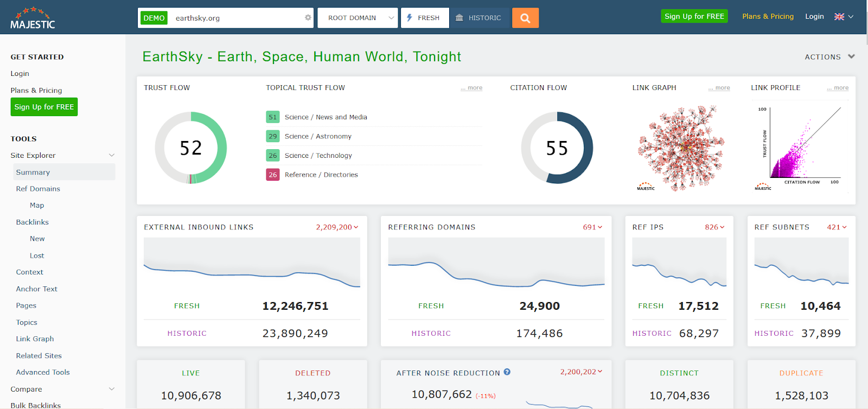Click the Link Graph more link

point(719,88)
